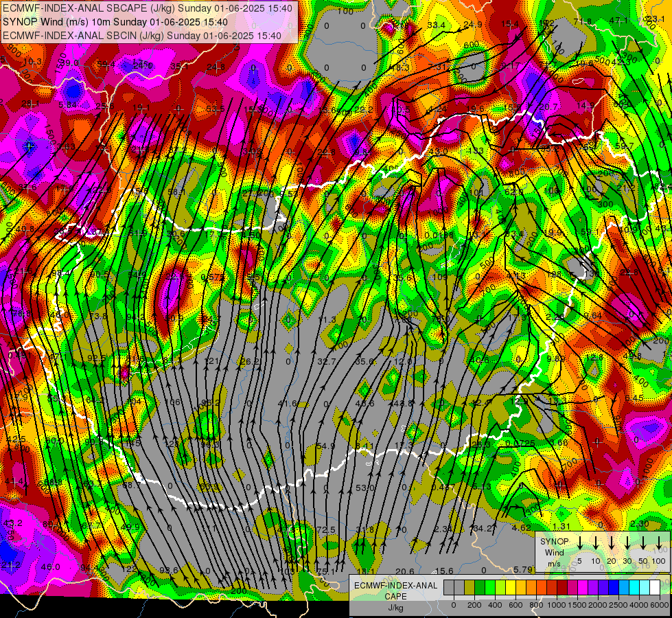Click the map value 46.0
This screenshot has width=672, height=618.
point(51,567)
